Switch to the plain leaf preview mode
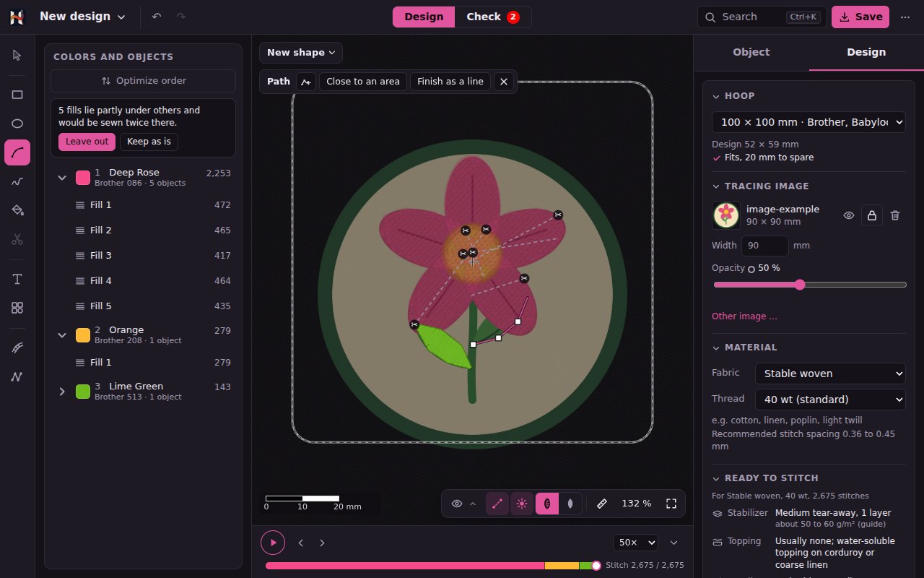The image size is (924, 578). (x=570, y=504)
